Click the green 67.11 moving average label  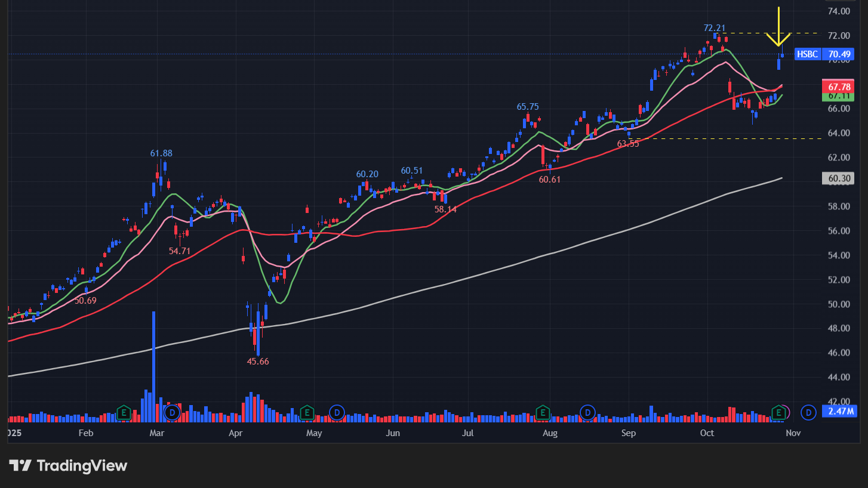pos(838,96)
